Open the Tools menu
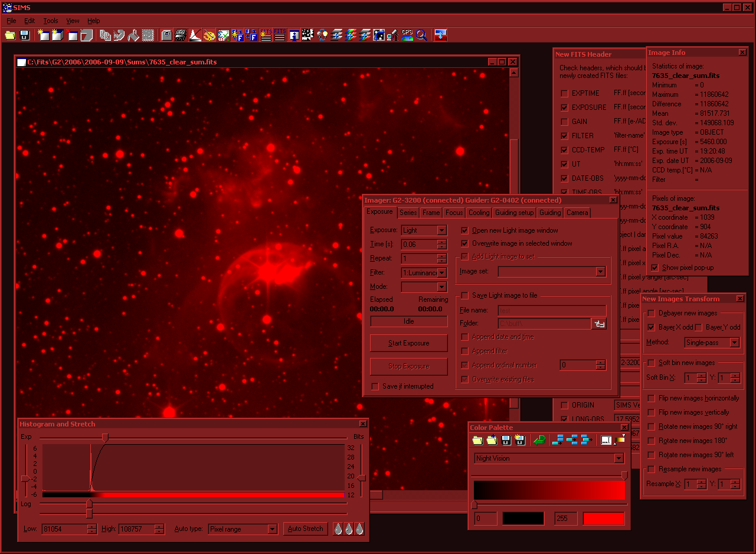This screenshot has height=554, width=756. click(51, 21)
